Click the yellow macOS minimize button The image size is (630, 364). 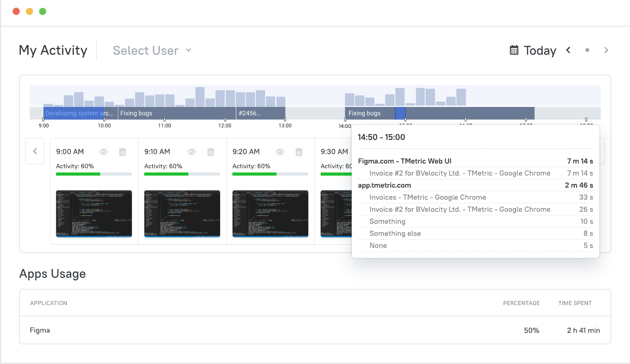[30, 11]
